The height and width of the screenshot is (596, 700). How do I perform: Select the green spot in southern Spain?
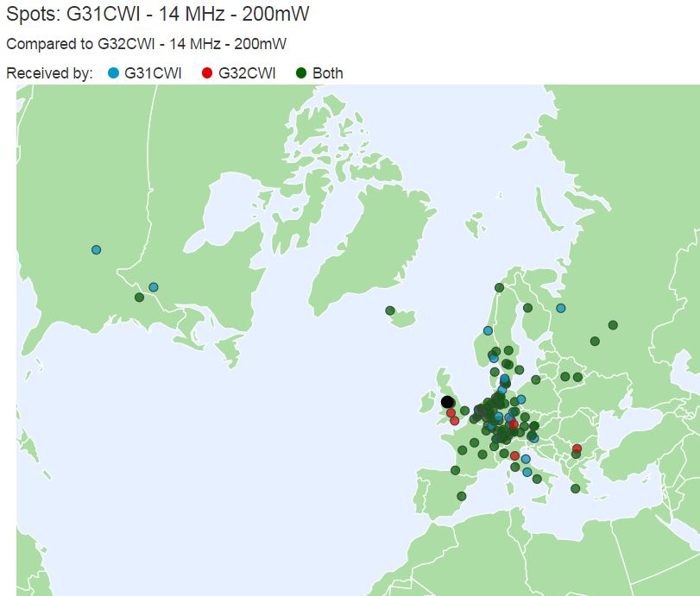[462, 496]
